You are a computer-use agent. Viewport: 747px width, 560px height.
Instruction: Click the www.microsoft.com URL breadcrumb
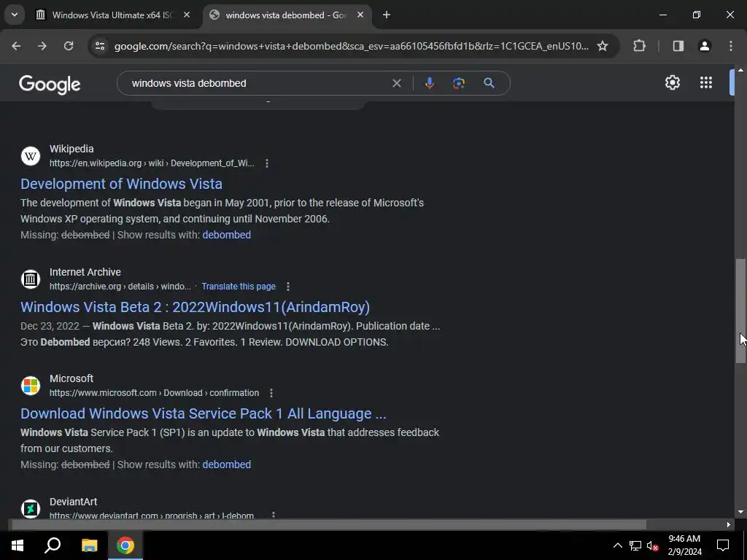pos(155,393)
